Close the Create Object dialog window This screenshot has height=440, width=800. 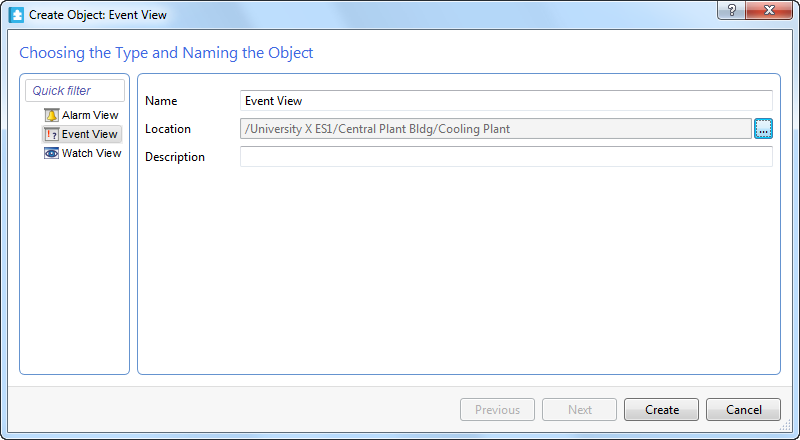tap(772, 9)
